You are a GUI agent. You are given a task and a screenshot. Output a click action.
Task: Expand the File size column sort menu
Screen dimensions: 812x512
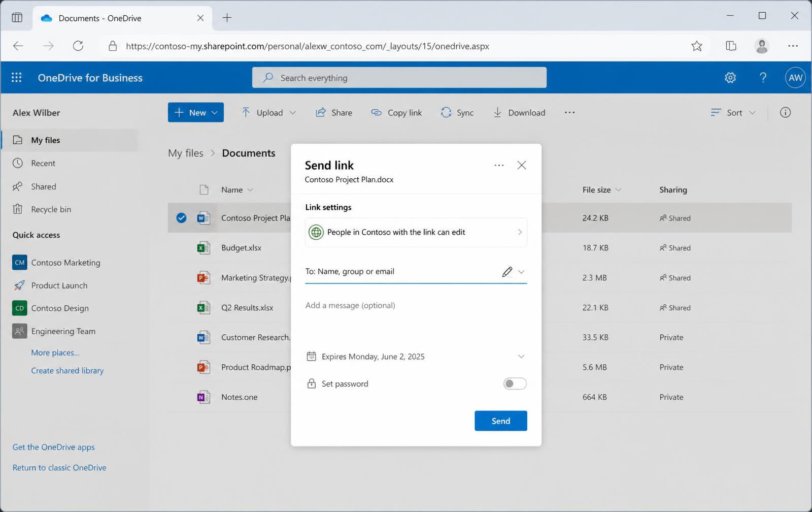(618, 190)
